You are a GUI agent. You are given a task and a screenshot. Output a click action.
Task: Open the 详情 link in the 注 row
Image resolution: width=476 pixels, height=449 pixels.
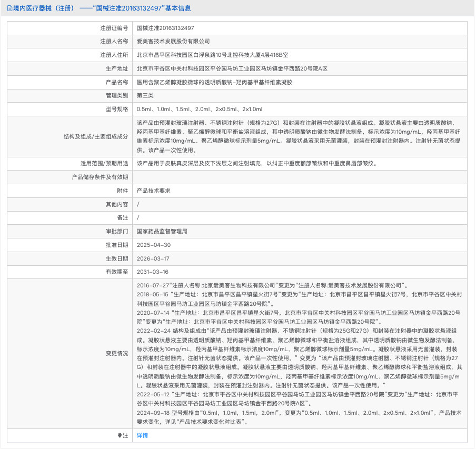142,435
